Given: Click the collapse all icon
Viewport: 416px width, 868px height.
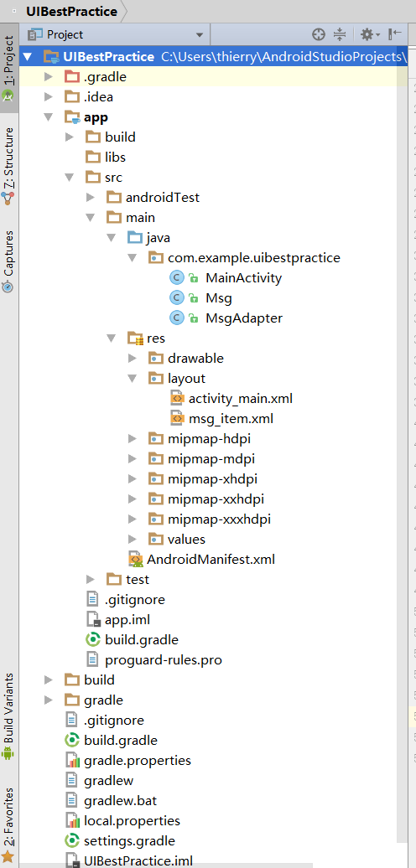Looking at the screenshot, I should pyautogui.click(x=340, y=35).
